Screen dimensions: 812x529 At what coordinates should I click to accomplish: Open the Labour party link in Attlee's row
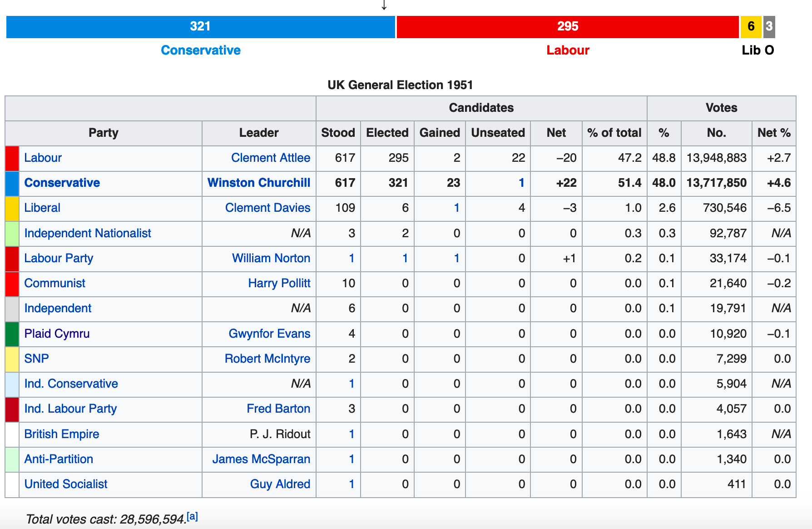[x=43, y=158]
